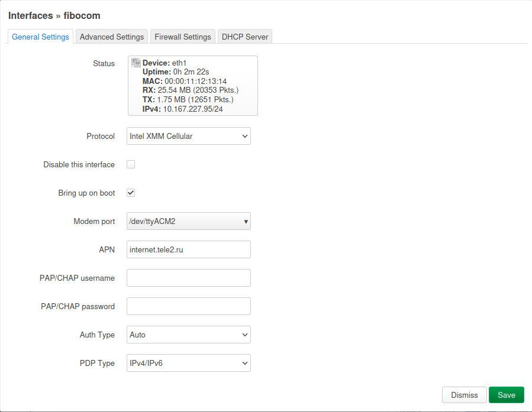
Task: Click the TX 1.75 MB statistics line
Action: click(x=188, y=100)
